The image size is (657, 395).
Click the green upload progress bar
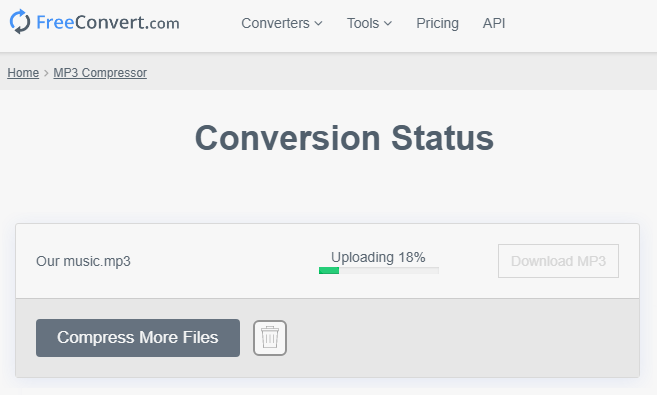click(329, 271)
